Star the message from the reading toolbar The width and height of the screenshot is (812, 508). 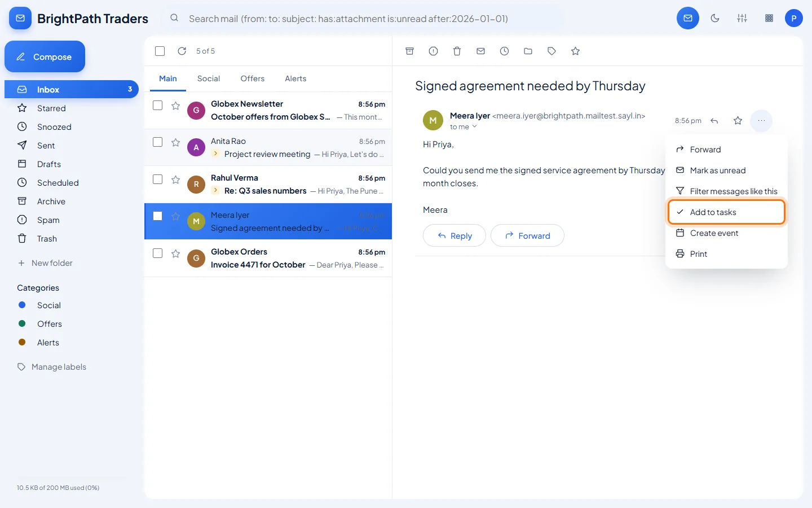(575, 51)
